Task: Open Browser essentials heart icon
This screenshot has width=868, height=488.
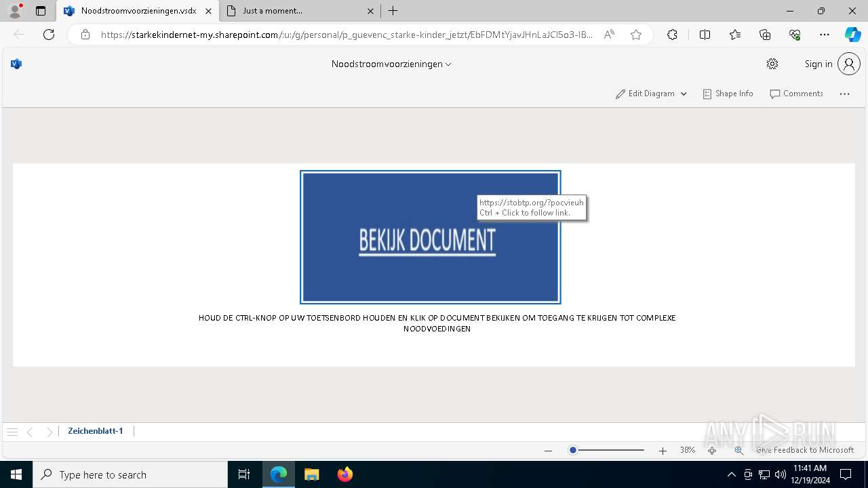Action: click(795, 35)
